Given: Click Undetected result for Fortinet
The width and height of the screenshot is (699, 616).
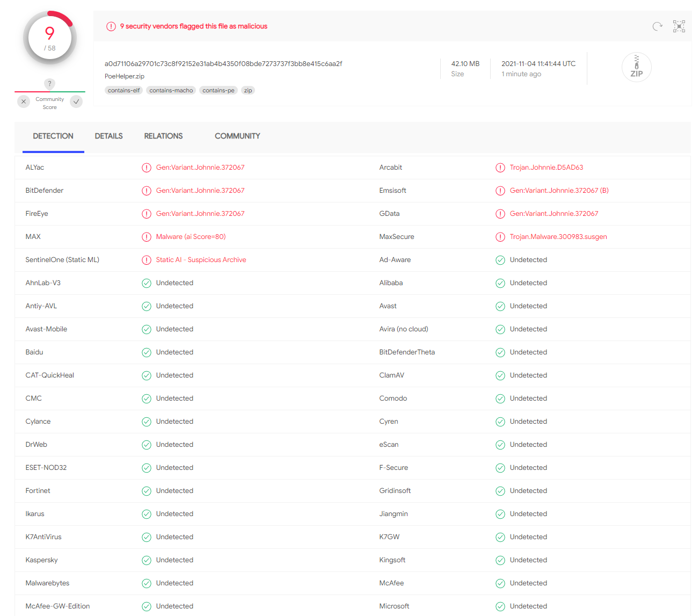Looking at the screenshot, I should tap(174, 491).
